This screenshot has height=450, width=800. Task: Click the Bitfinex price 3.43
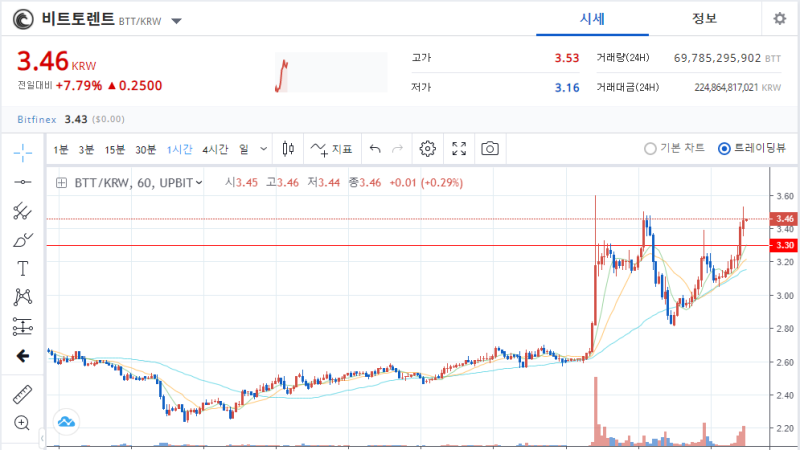pos(76,119)
